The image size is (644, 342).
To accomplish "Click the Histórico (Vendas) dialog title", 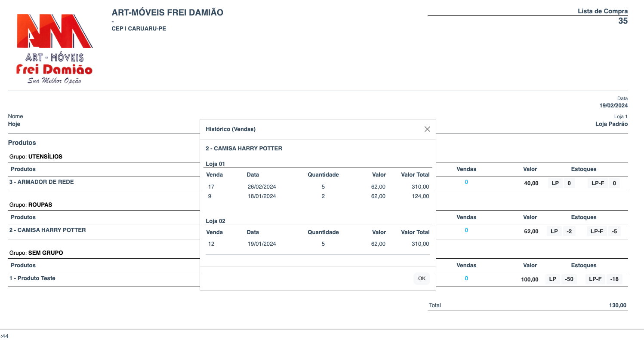I will pyautogui.click(x=231, y=129).
